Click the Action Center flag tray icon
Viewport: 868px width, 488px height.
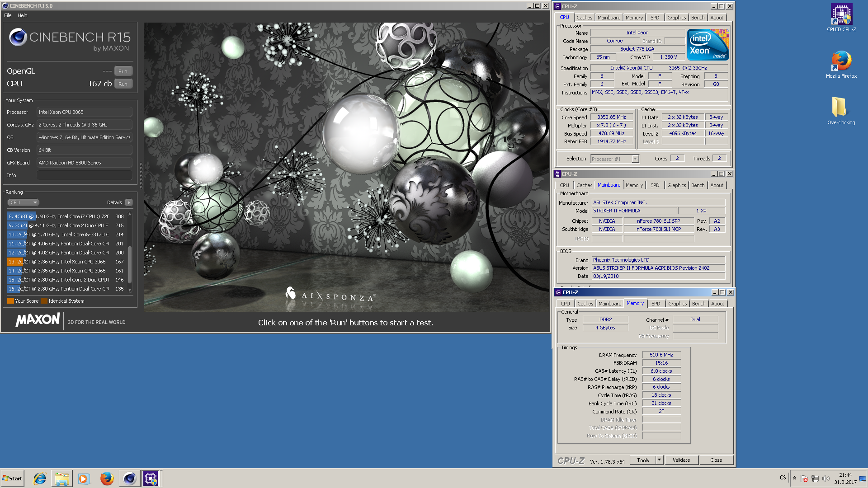tap(804, 479)
